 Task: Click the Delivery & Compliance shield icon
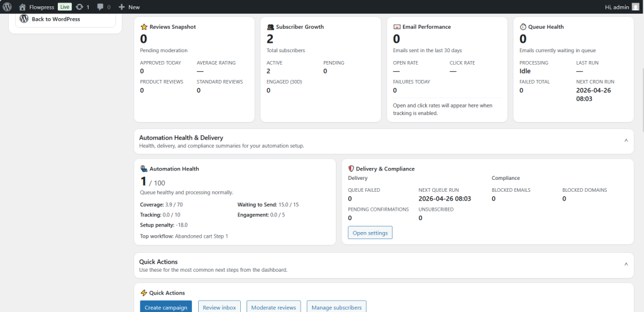point(351,169)
